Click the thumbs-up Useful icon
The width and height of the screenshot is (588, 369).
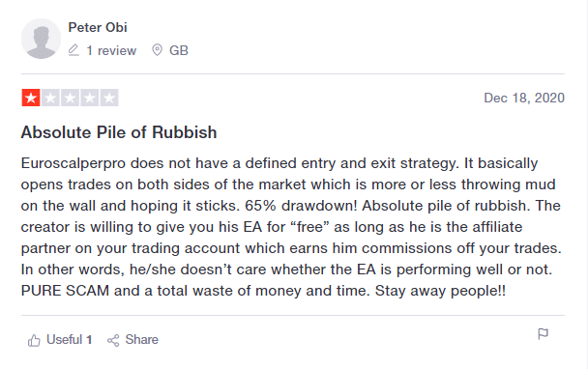(x=34, y=340)
